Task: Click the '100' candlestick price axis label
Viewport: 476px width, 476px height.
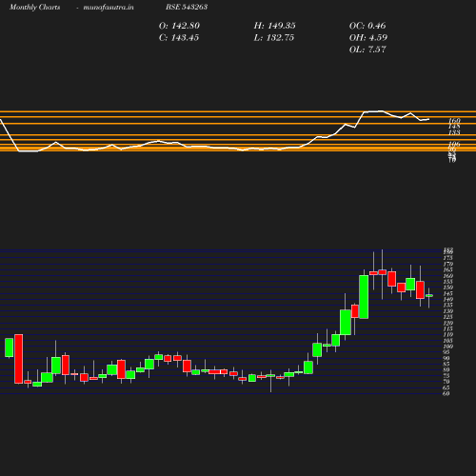Action: pos(448,347)
